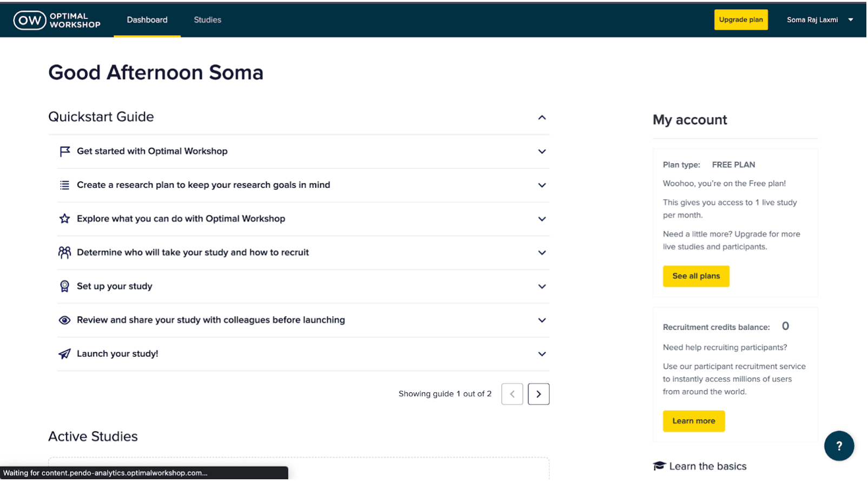This screenshot has width=868, height=482.
Task: Expand Determine who will take your study chevron
Action: tap(542, 253)
